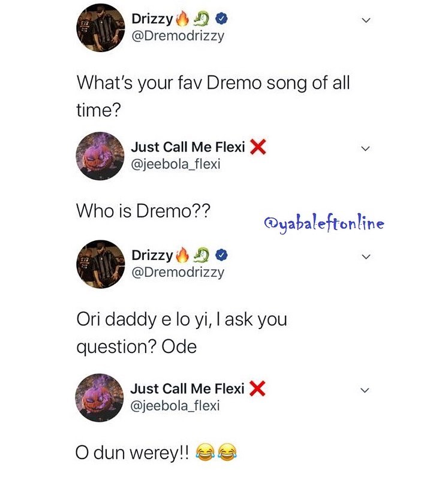Click the @Dremodrizzy handle on the first tweet

coord(178,36)
